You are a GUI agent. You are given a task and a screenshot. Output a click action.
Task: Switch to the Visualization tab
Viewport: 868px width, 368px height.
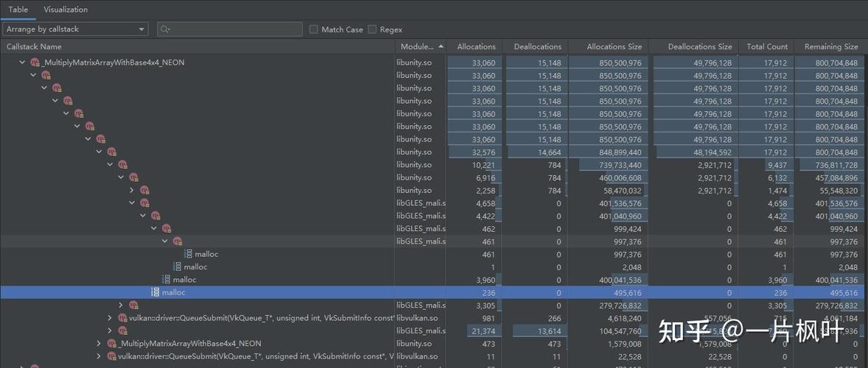click(66, 10)
